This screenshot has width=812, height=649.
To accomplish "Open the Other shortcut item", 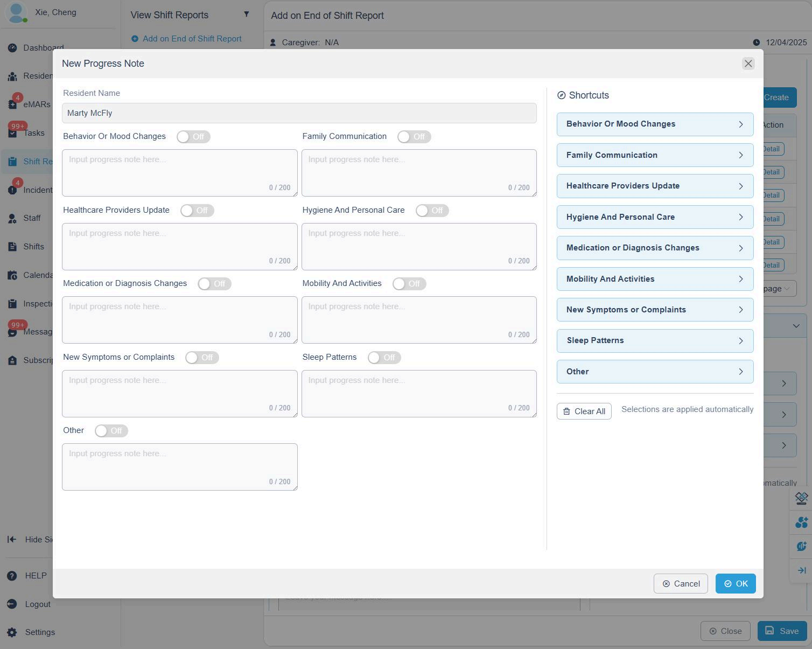I will pyautogui.click(x=655, y=372).
